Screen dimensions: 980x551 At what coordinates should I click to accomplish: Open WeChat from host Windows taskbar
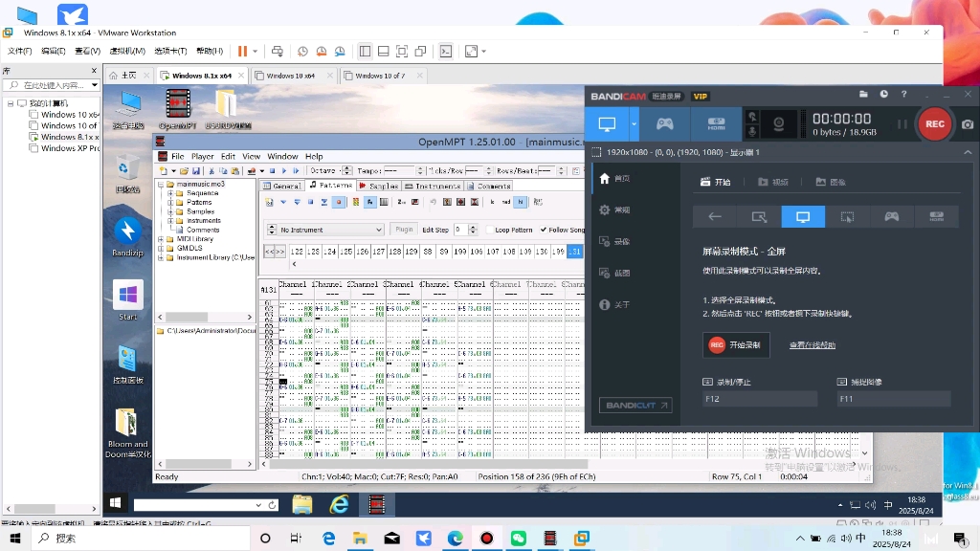518,538
